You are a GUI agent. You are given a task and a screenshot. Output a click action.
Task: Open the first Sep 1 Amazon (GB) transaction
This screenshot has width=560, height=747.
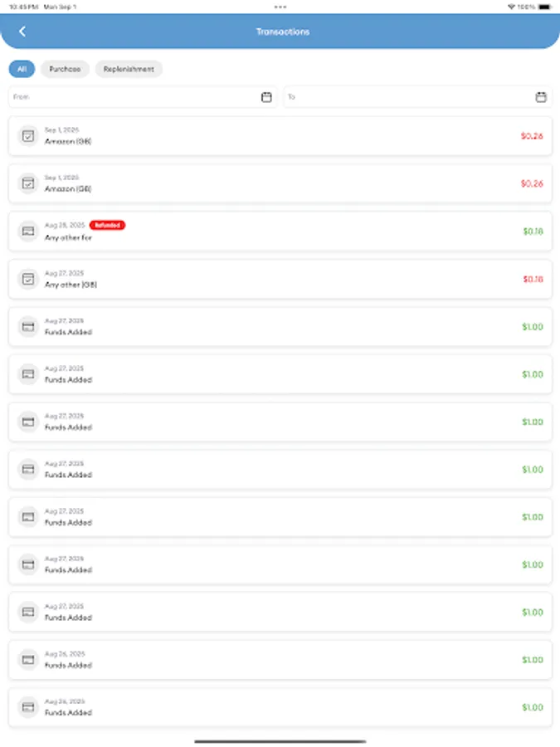(280, 135)
